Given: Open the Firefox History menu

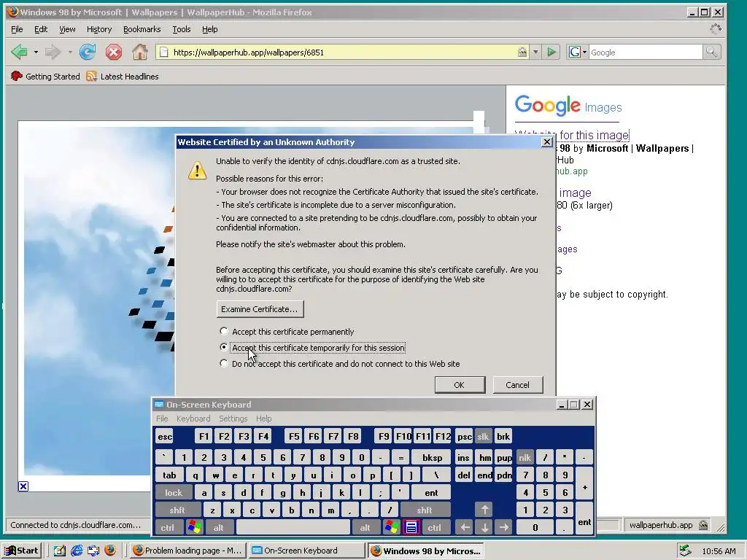Looking at the screenshot, I should point(99,29).
